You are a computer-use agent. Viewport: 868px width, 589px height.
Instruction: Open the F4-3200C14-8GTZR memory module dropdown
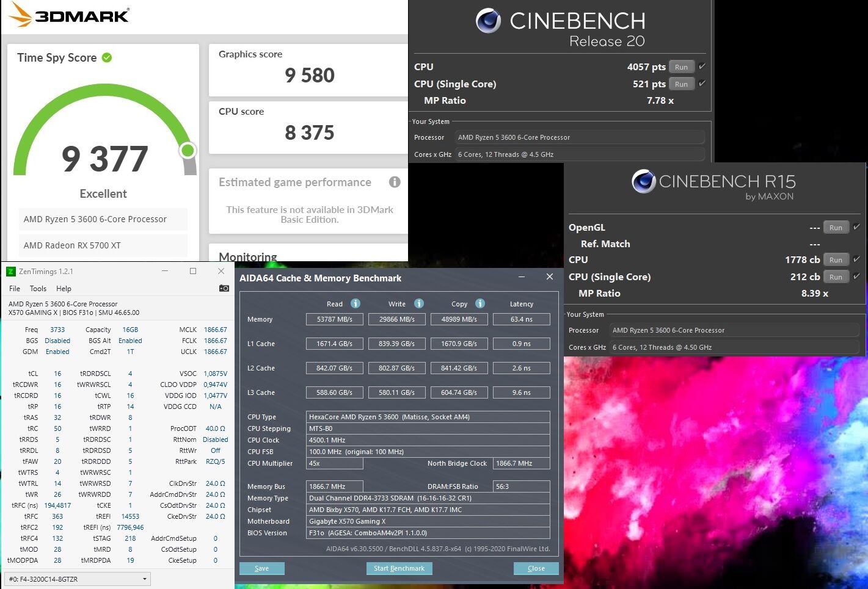point(78,579)
